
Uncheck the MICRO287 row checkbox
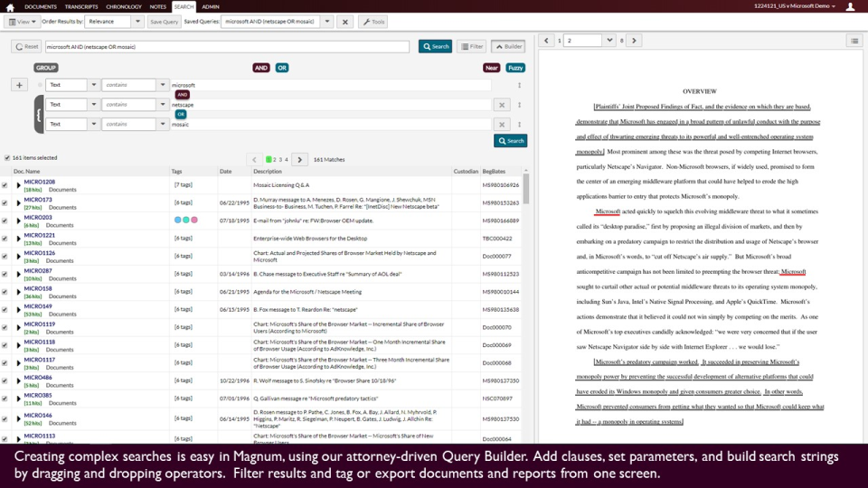tap(5, 274)
